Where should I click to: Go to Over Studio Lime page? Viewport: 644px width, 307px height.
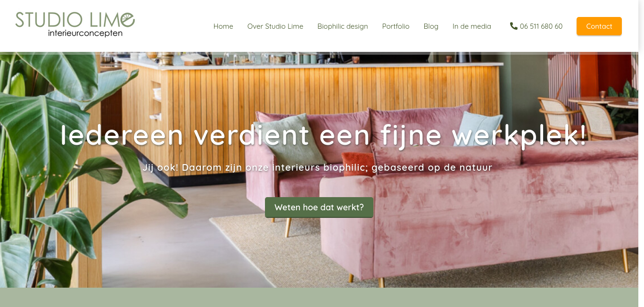(275, 26)
